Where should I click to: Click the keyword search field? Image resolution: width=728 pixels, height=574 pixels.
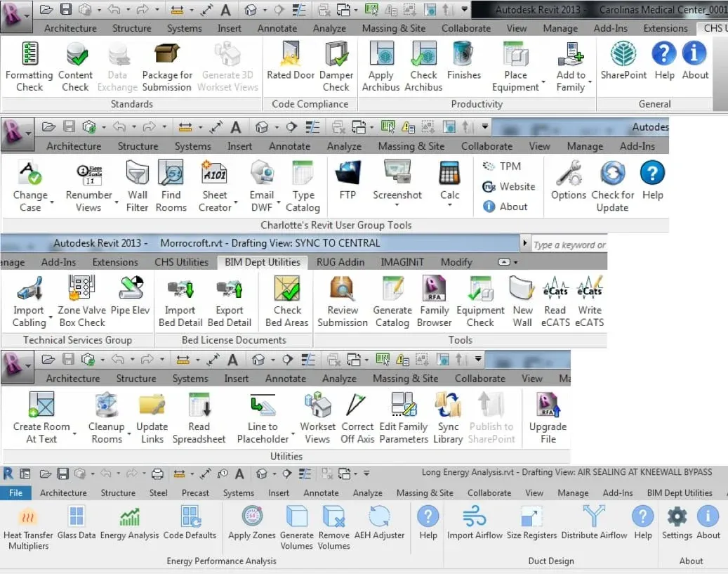569,244
